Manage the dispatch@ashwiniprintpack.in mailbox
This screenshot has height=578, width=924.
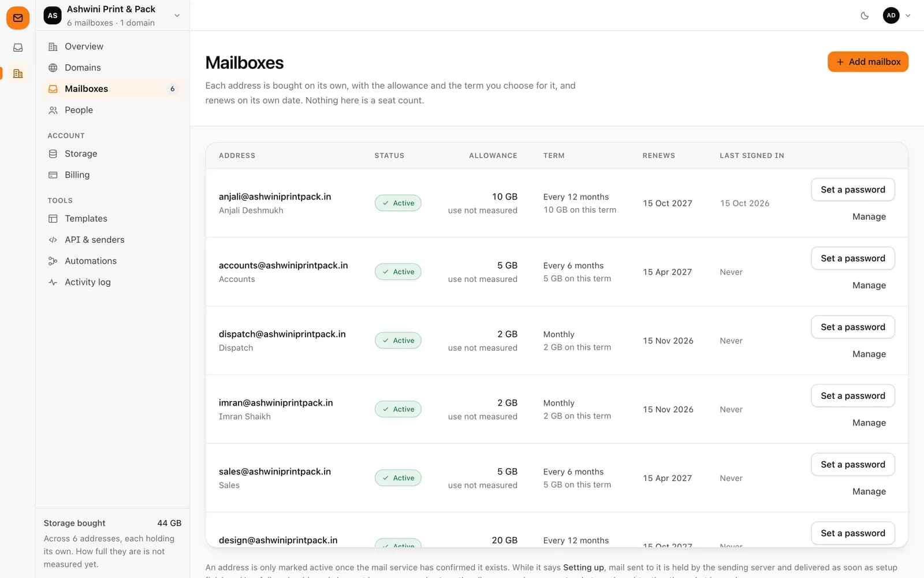click(x=869, y=354)
